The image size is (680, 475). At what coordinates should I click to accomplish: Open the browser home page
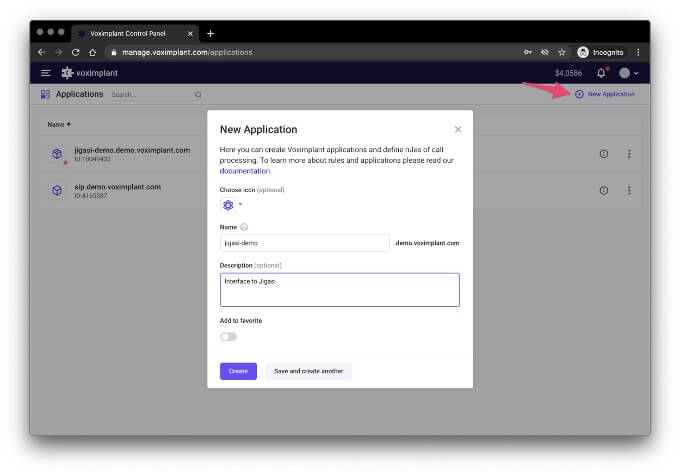click(92, 52)
